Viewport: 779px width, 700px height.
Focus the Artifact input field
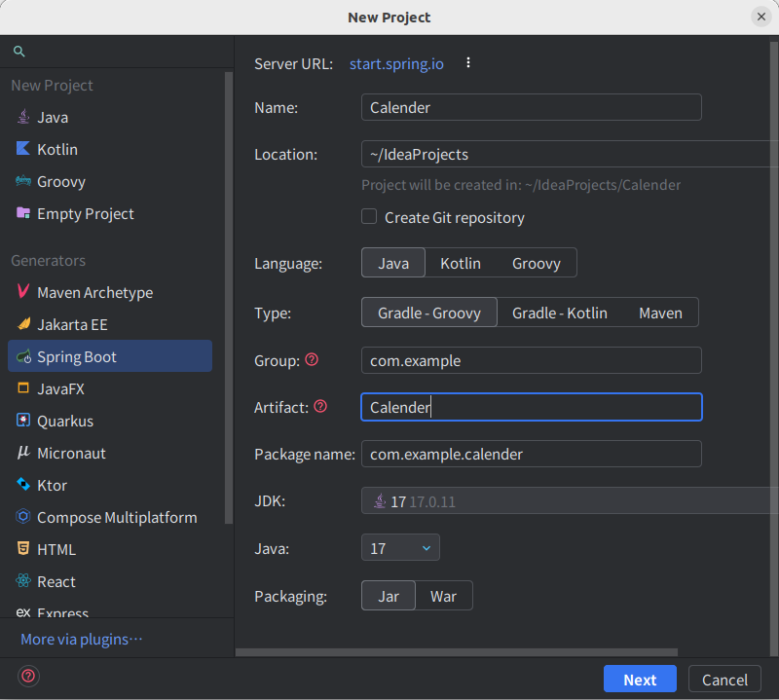[x=531, y=407]
